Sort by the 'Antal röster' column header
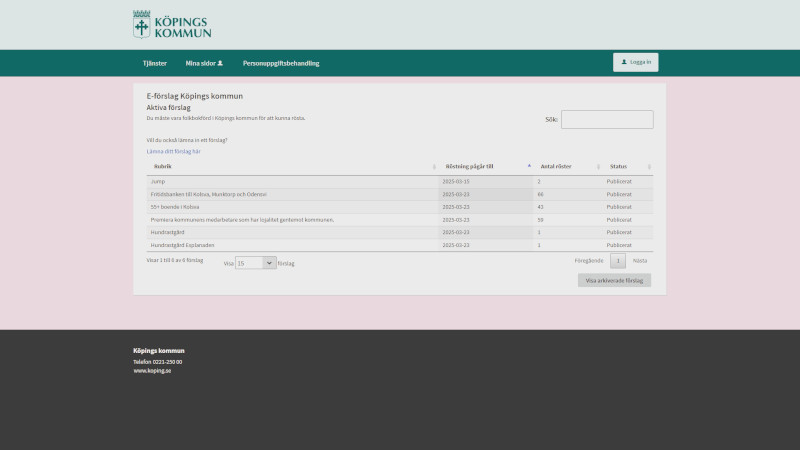Screen dimensions: 800x450 point(568,166)
